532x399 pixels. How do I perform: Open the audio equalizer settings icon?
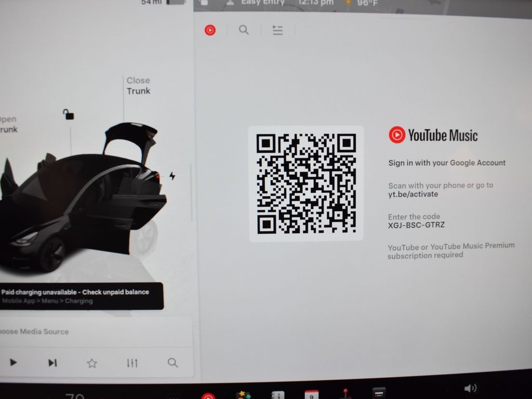coord(132,363)
